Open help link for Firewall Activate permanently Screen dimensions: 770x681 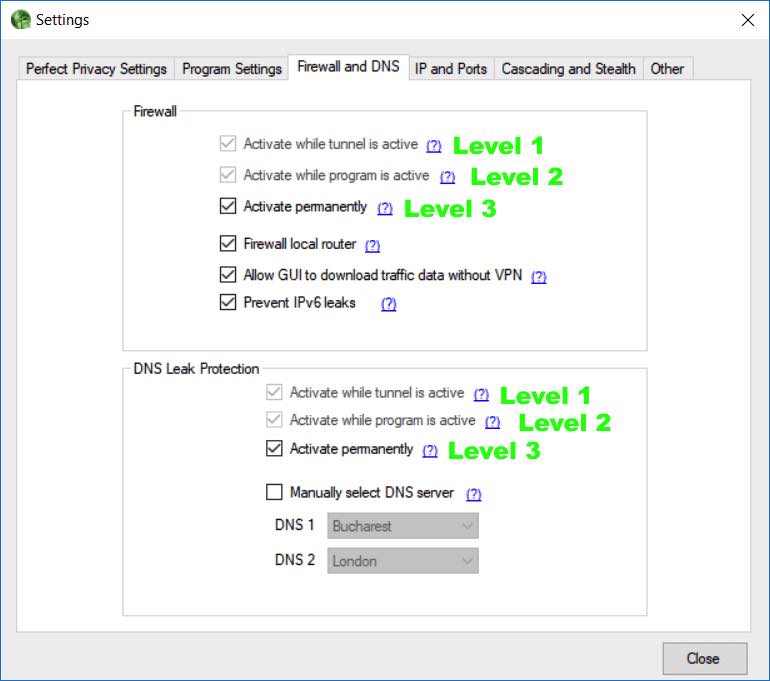point(385,208)
